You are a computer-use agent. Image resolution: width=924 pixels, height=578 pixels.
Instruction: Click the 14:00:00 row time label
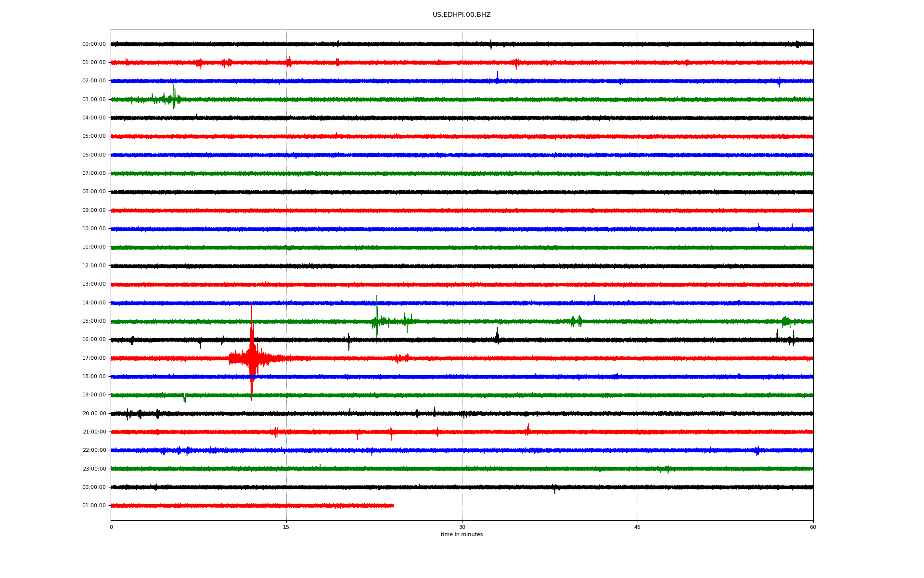[x=94, y=302]
